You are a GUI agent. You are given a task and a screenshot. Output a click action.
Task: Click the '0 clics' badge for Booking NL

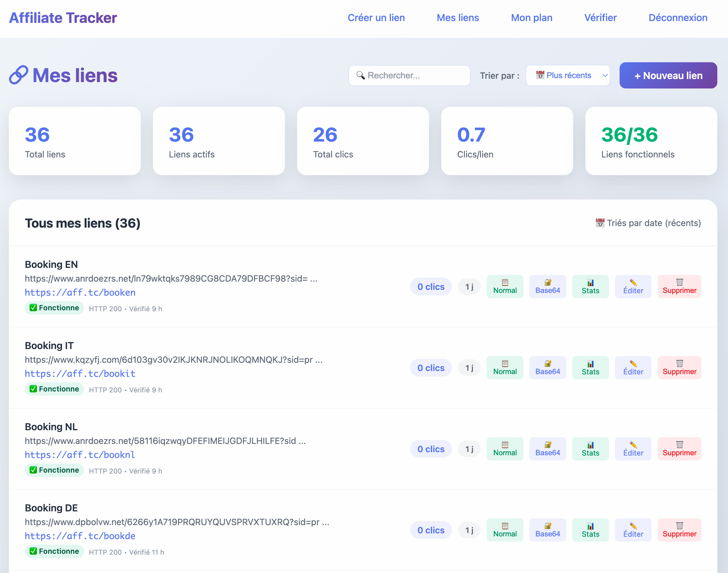pyautogui.click(x=431, y=449)
